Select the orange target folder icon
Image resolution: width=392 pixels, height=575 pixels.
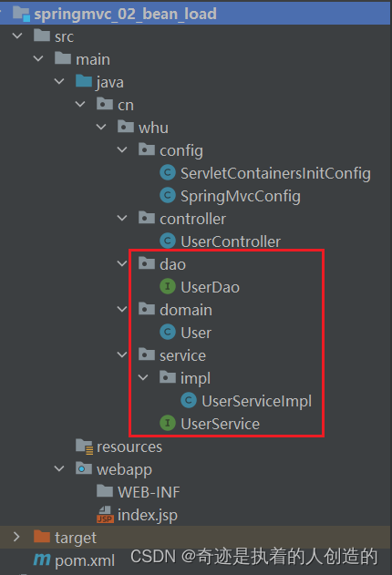42,537
